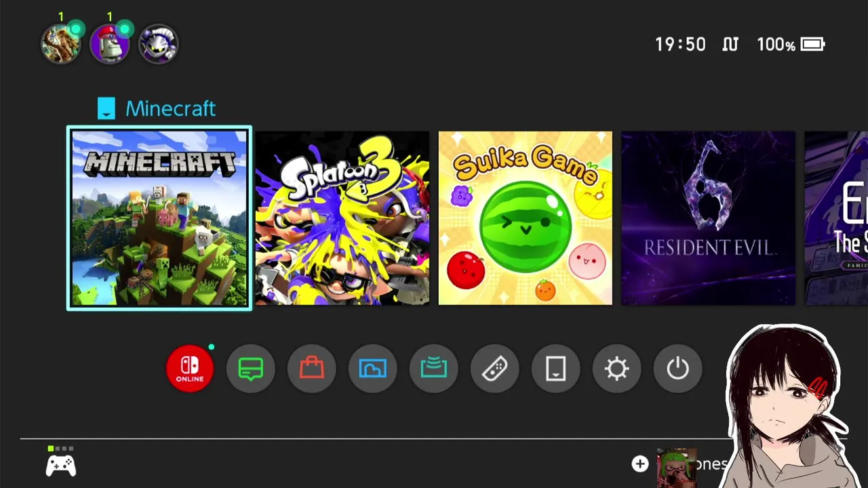Open the Game Share icon
This screenshot has height=488, width=868.
pos(434,369)
